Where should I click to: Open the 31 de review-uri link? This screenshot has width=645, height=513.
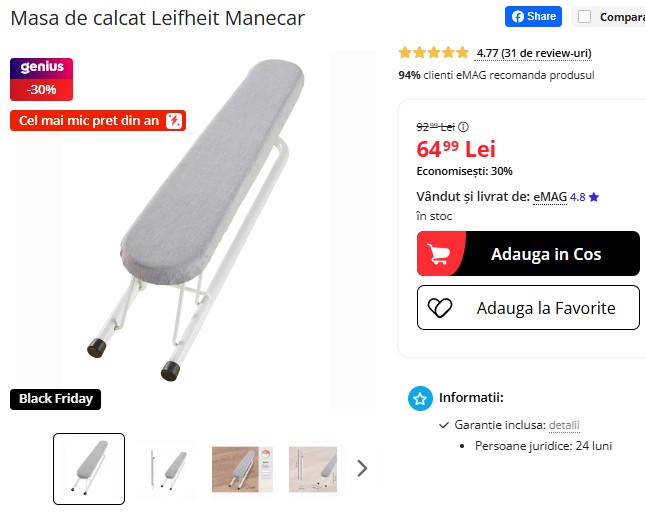click(533, 53)
